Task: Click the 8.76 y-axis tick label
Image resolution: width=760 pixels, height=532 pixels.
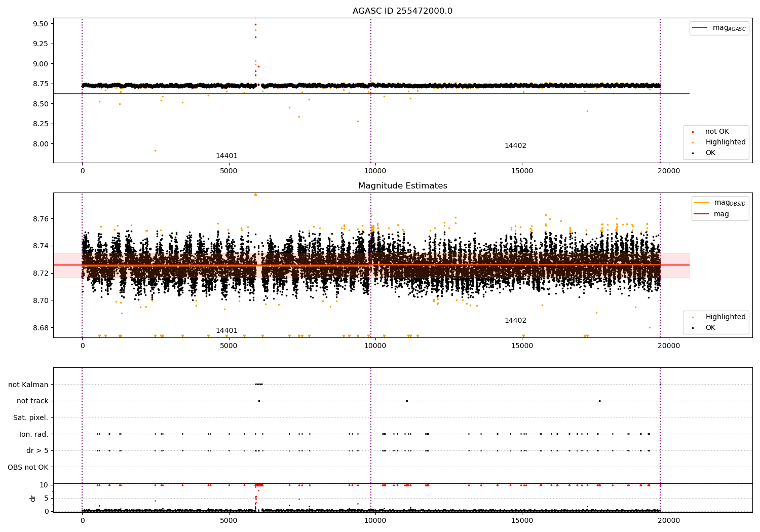Action: click(40, 219)
